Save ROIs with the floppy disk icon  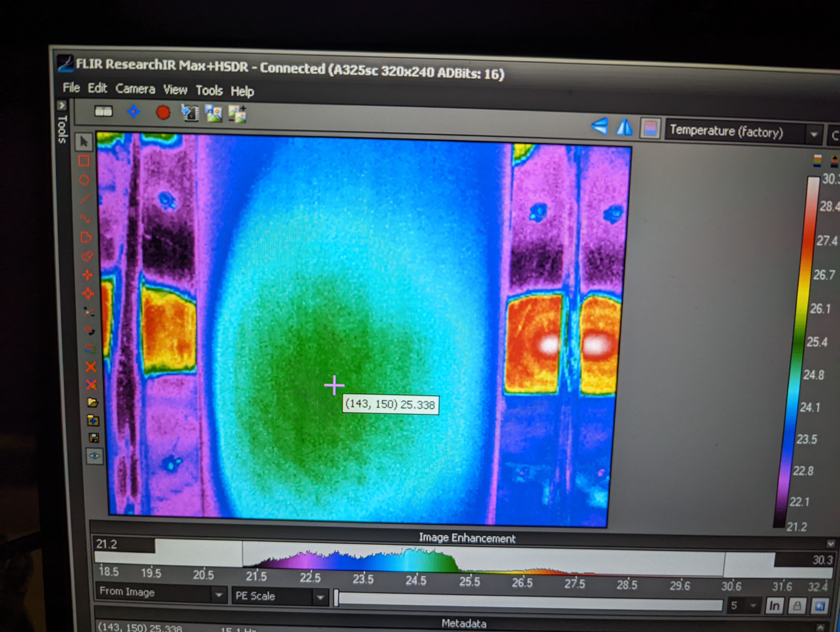[x=94, y=438]
